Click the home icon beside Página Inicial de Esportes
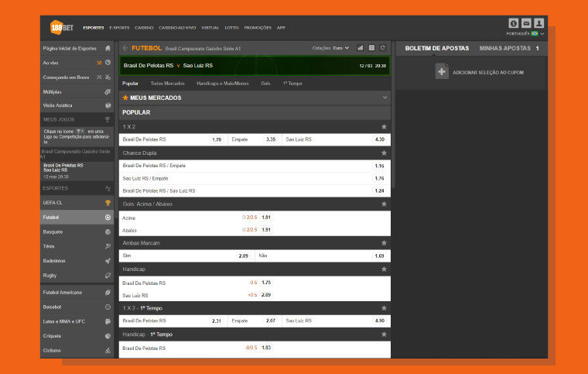Viewport: 588px width, 374px height. (108, 48)
